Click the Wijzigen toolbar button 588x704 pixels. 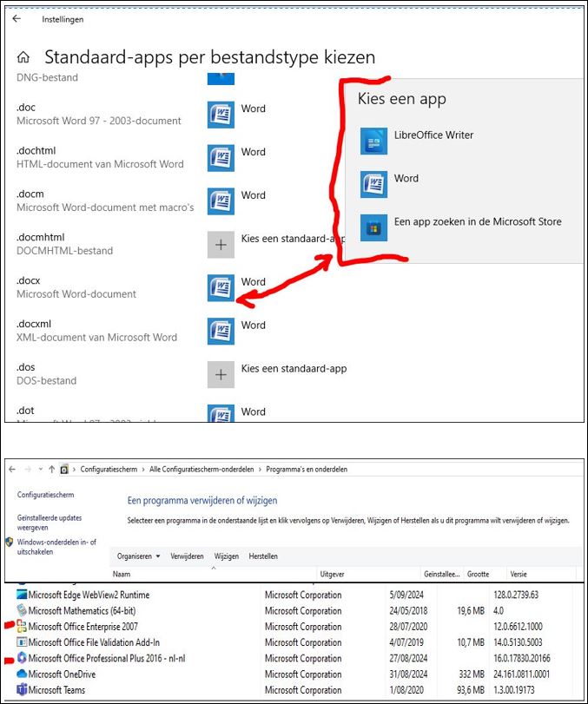coord(226,556)
